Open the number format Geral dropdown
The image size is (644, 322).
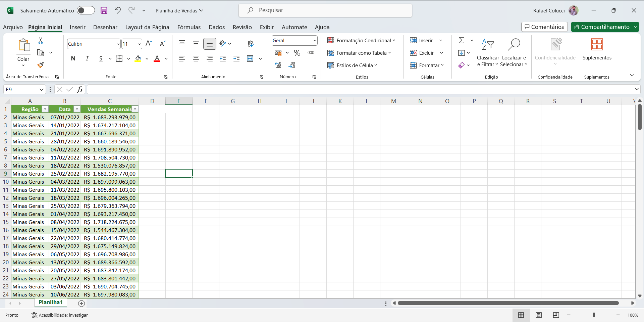(x=315, y=41)
